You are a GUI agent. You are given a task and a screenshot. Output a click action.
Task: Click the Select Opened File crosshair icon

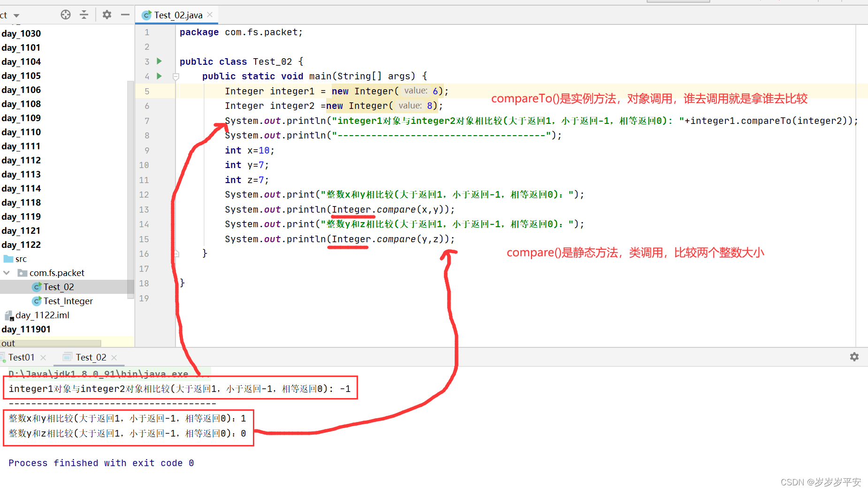tap(66, 15)
